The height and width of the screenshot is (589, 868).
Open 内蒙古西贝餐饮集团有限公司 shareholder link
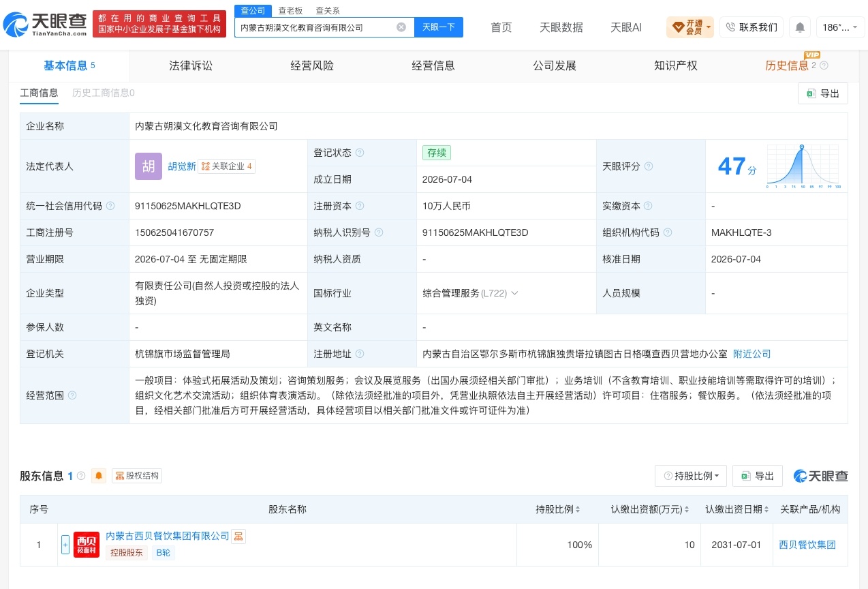pyautogui.click(x=168, y=537)
